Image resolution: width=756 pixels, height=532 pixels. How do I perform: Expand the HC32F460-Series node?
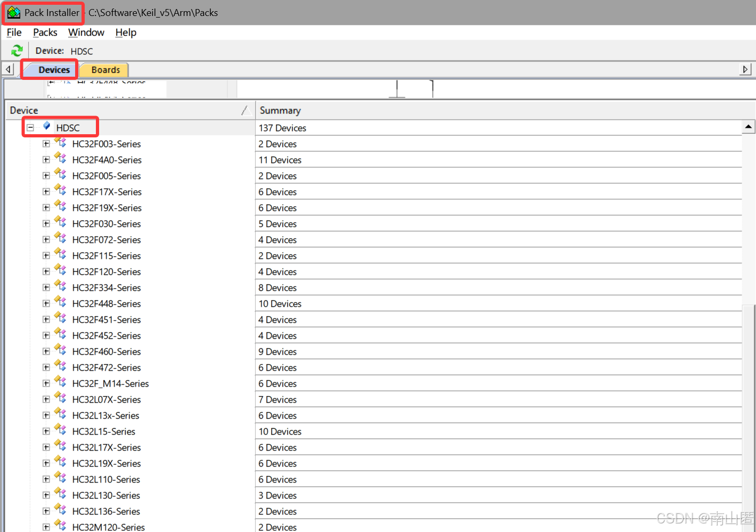pos(46,351)
